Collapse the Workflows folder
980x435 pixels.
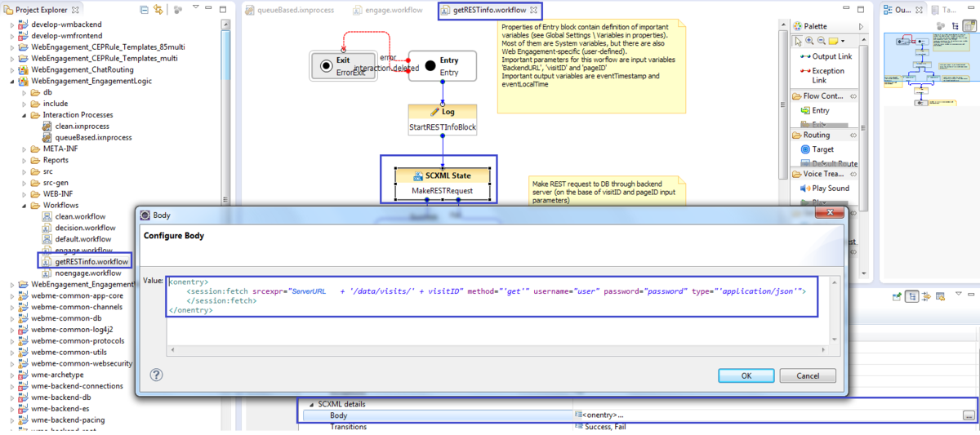tap(24, 206)
